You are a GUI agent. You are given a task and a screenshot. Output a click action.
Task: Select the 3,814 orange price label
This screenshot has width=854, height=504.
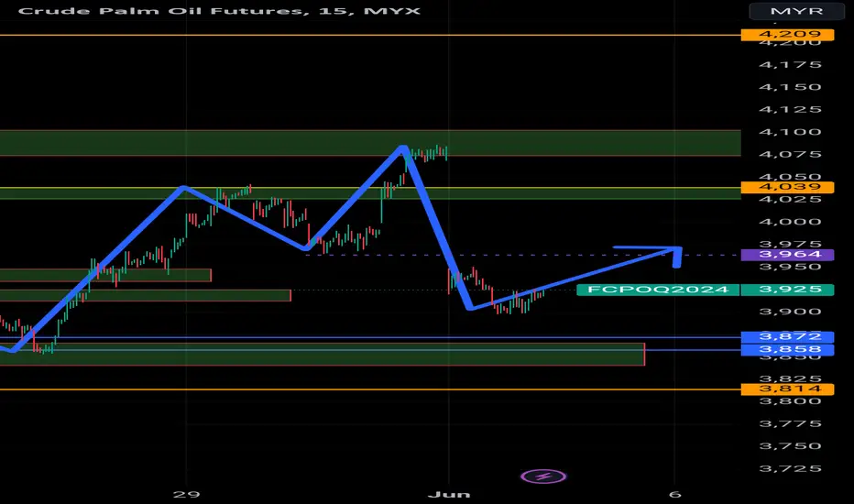[787, 389]
